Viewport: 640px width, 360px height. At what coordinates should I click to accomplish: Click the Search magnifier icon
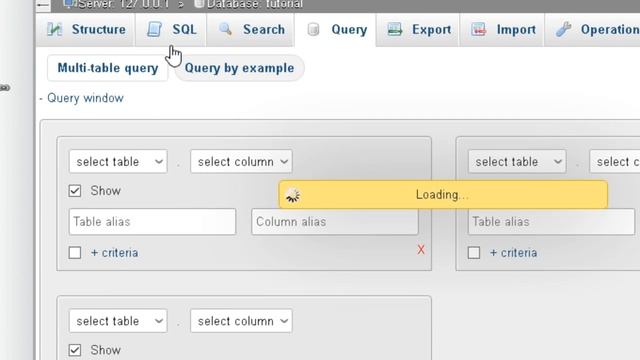point(225,29)
